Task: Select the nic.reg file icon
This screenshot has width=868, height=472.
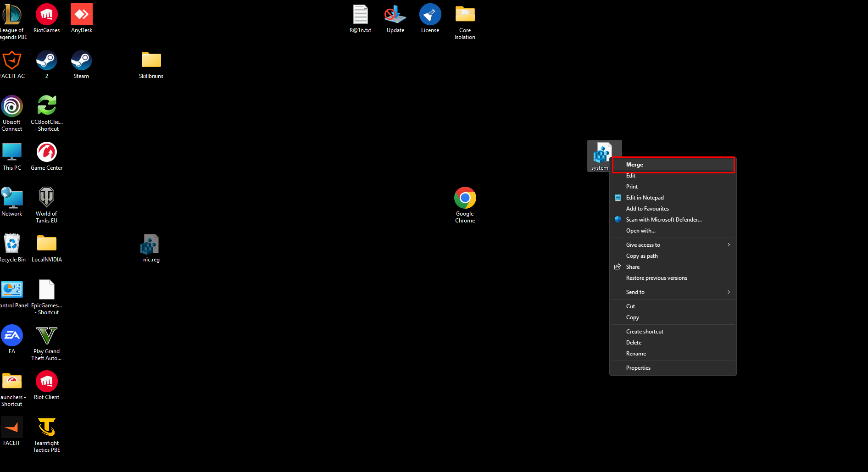Action: pos(151,248)
